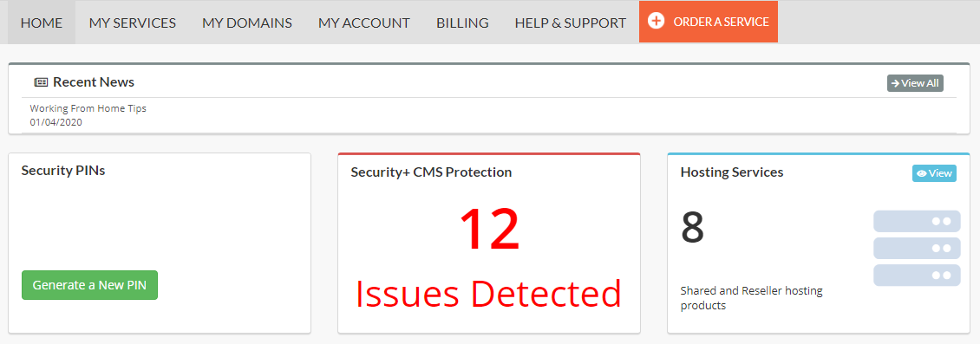This screenshot has height=344, width=980.
Task: Generate a New PIN
Action: click(89, 285)
